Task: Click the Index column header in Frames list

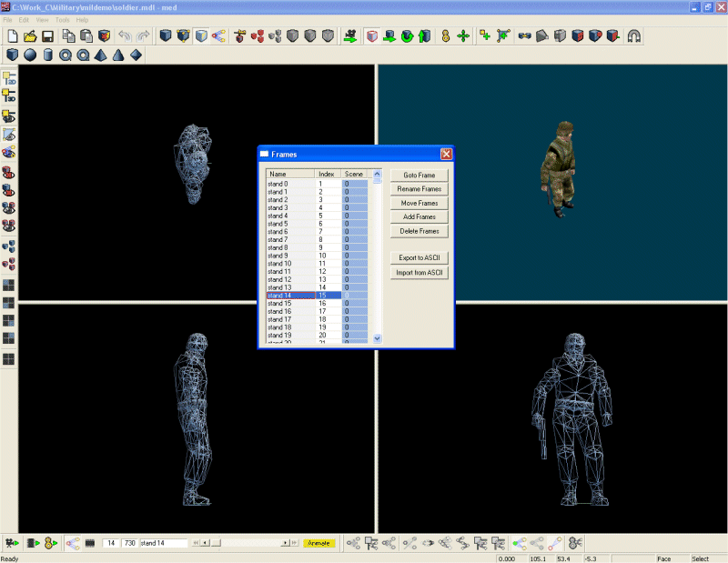Action: (x=329, y=174)
